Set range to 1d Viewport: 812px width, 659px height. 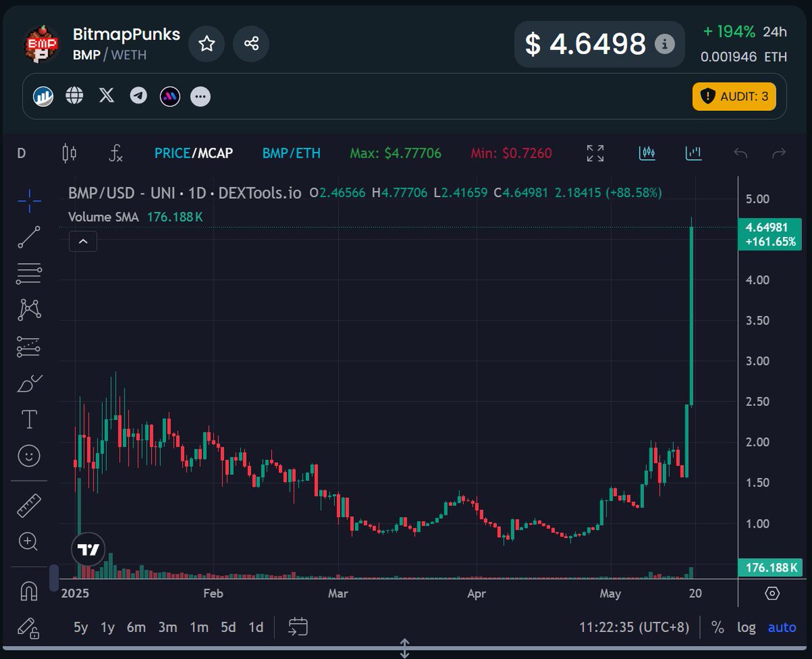point(256,627)
